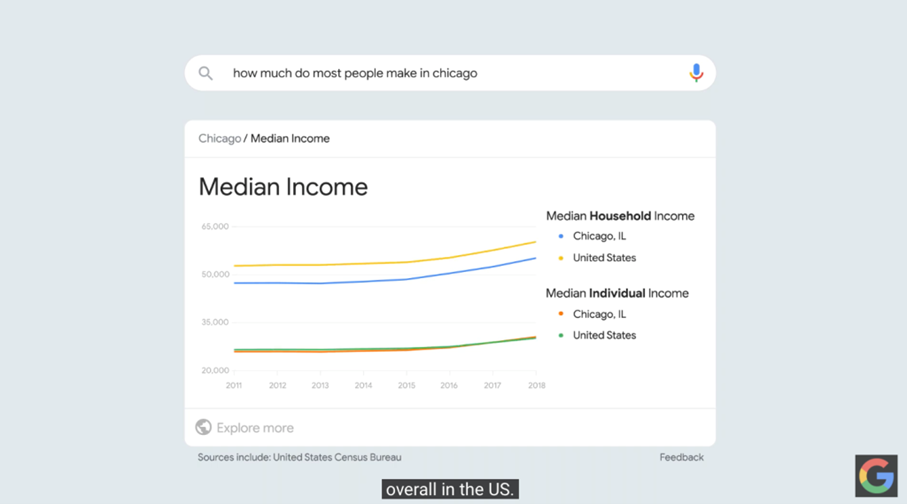Select the 2011 label on chart axis
Viewport: 907px width, 504px height.
point(234,385)
